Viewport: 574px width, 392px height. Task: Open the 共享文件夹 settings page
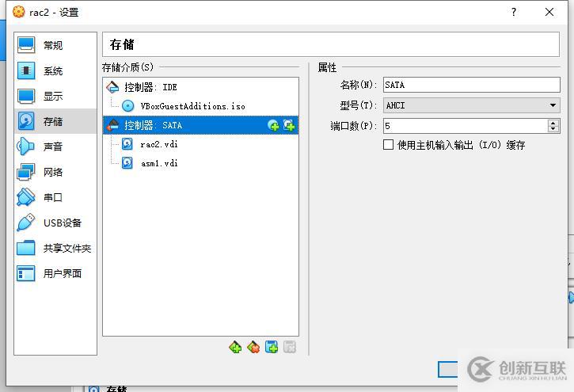(x=55, y=248)
